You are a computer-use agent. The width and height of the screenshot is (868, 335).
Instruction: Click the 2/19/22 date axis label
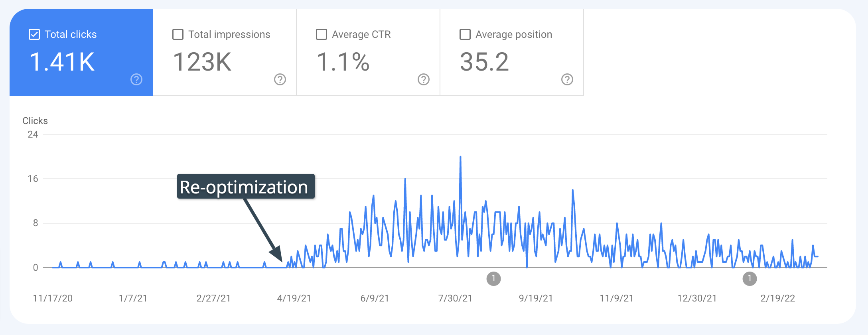pyautogui.click(x=777, y=298)
